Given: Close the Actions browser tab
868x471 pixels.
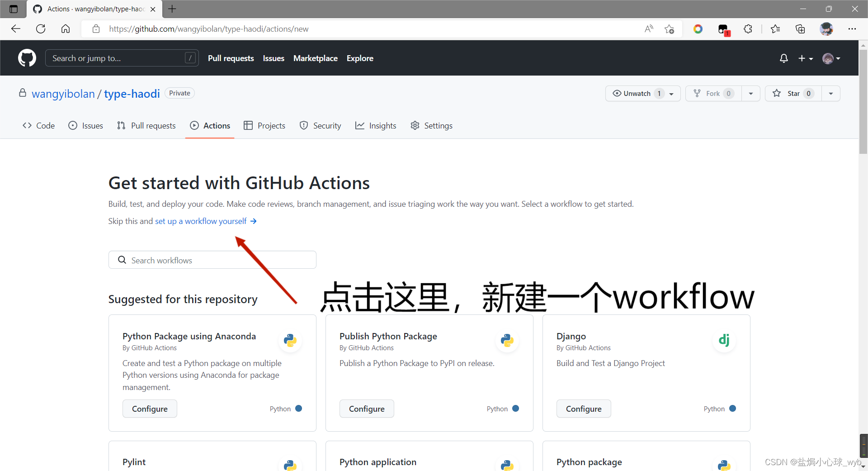Looking at the screenshot, I should pyautogui.click(x=153, y=9).
